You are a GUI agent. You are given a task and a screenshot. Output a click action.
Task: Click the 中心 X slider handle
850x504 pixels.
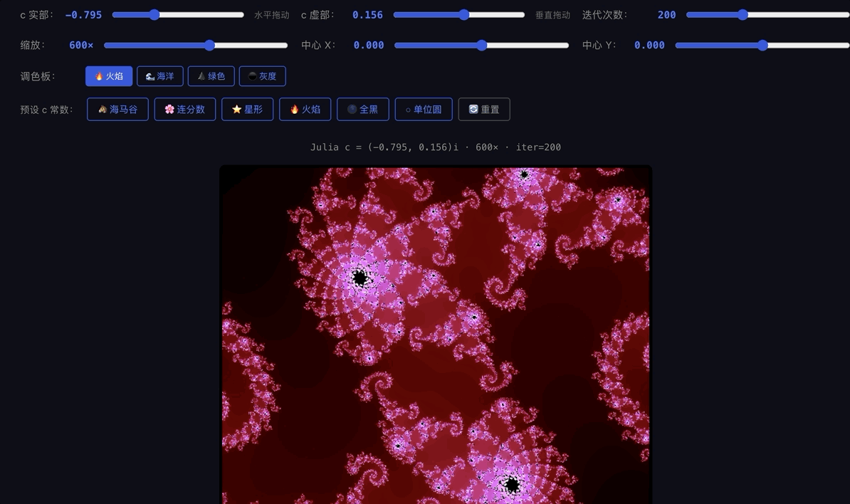[x=482, y=45]
